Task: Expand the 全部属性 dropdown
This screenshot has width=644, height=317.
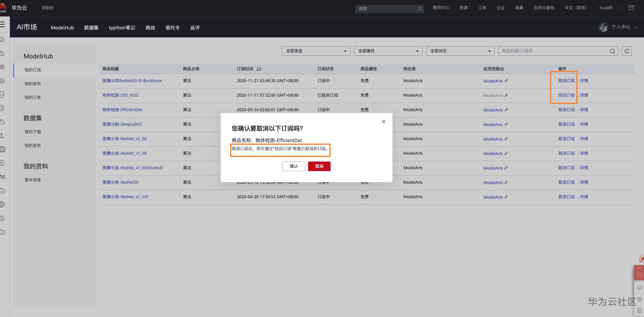Action: pyautogui.click(x=388, y=51)
